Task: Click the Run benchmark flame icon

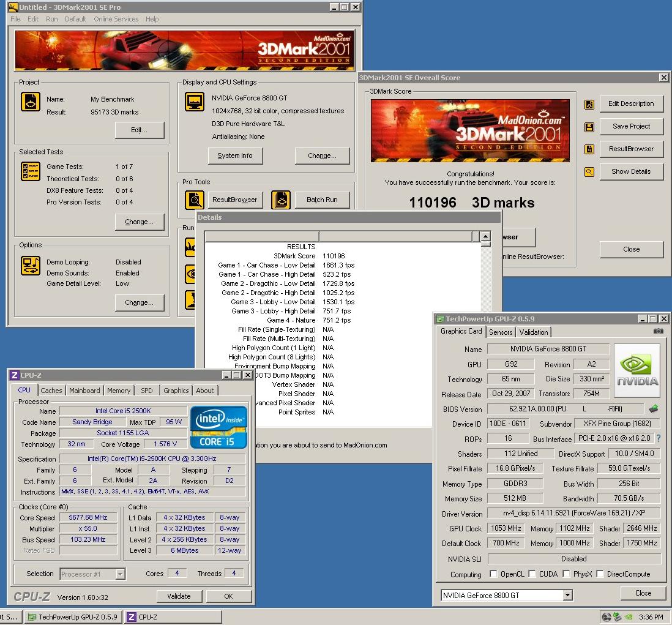Action: point(190,247)
